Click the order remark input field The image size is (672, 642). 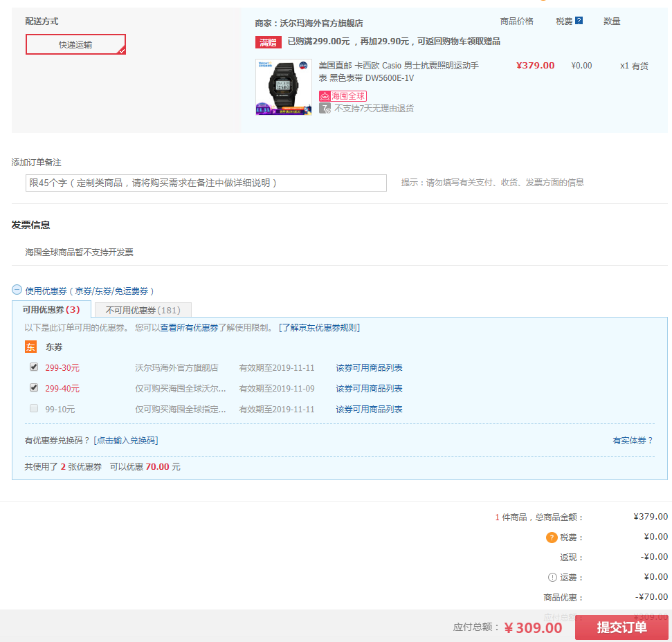pos(206,183)
